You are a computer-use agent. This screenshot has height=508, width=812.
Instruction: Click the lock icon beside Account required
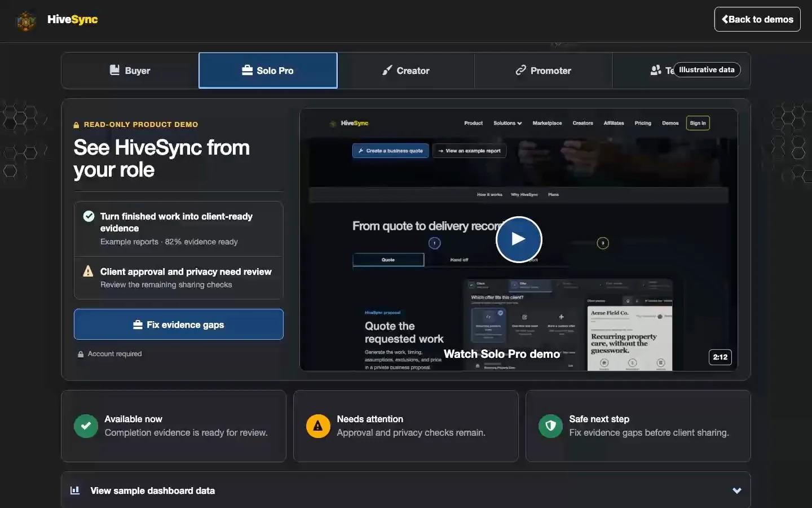pyautogui.click(x=81, y=354)
